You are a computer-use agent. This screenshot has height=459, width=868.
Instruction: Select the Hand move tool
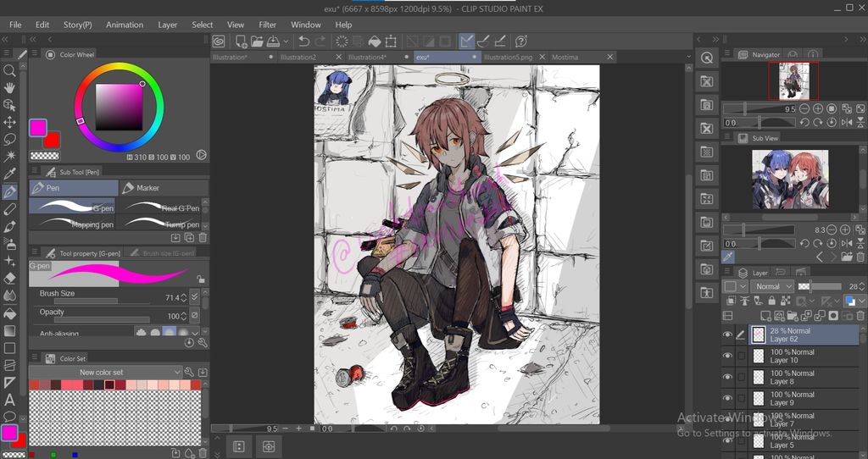(x=9, y=87)
